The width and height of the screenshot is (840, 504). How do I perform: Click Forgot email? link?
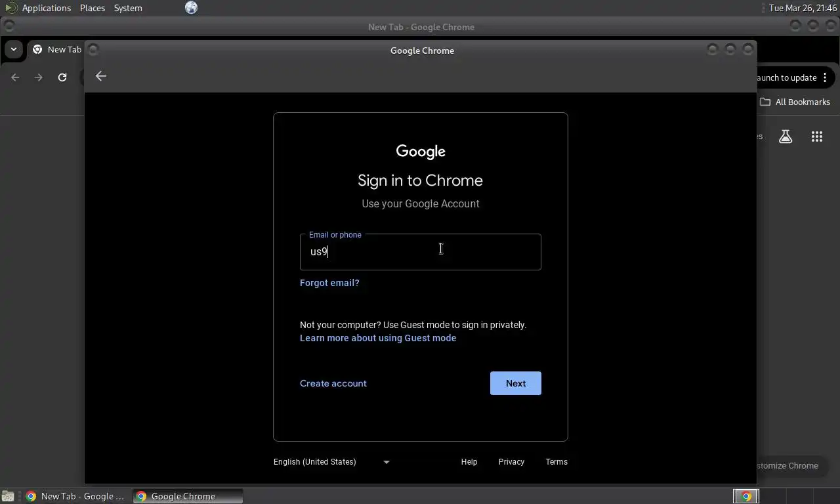[x=329, y=283]
